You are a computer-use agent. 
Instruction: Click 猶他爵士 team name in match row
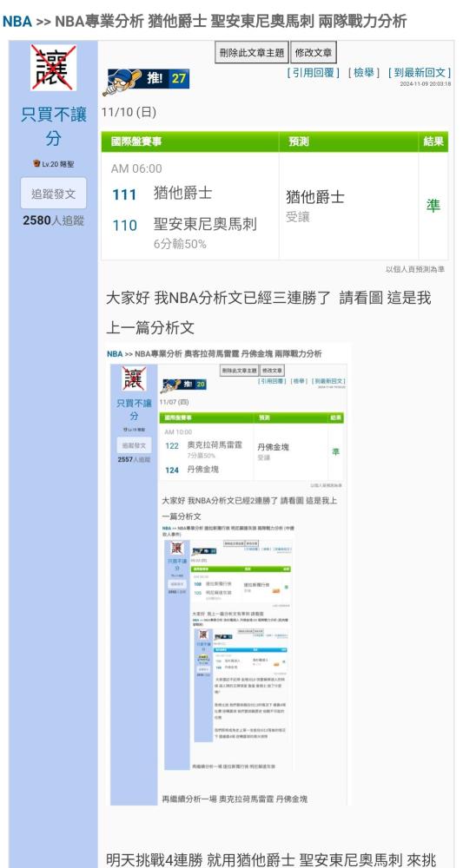click(182, 194)
